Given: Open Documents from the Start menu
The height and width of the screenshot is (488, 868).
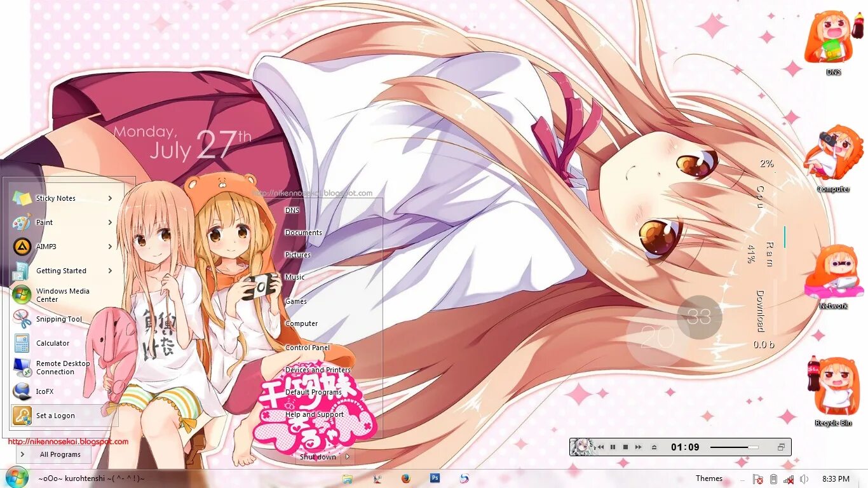Looking at the screenshot, I should [x=303, y=233].
